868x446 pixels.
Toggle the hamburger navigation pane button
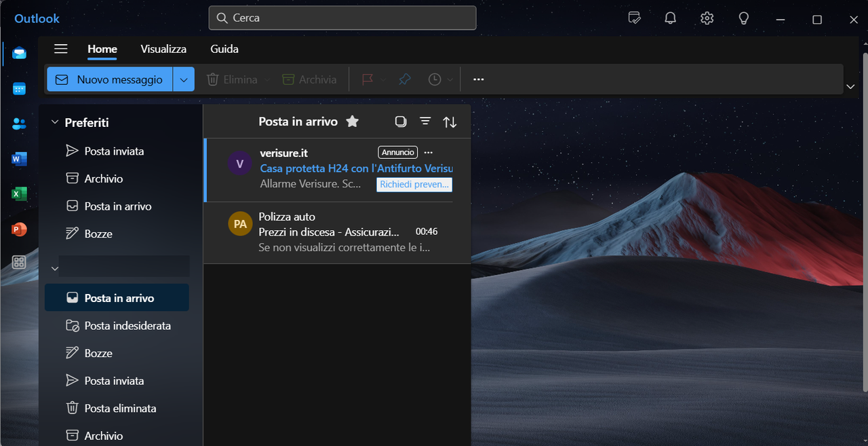click(61, 49)
